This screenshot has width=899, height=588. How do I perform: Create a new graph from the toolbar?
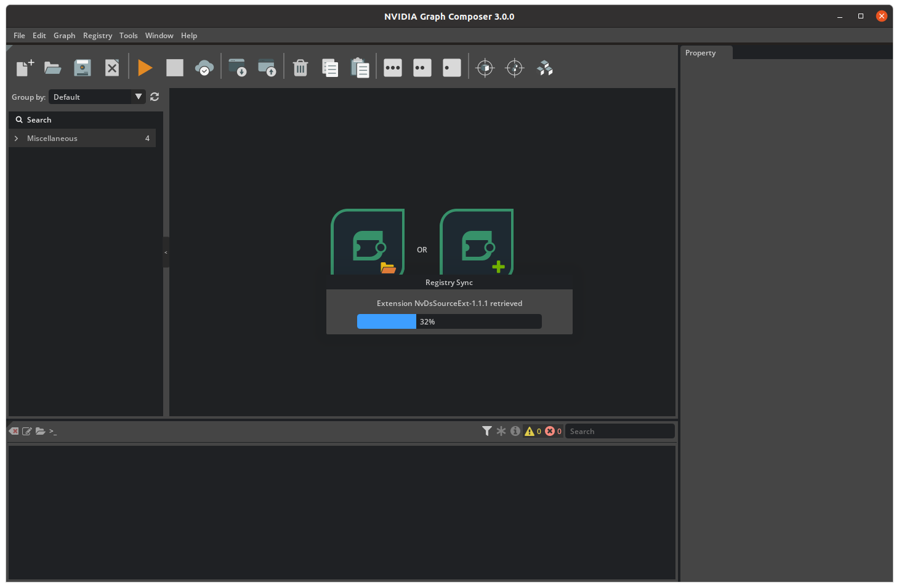tap(25, 68)
